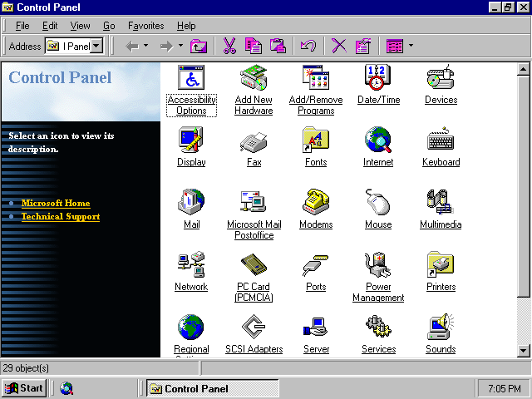532x399 pixels.
Task: Open the View menu
Action: (x=80, y=26)
